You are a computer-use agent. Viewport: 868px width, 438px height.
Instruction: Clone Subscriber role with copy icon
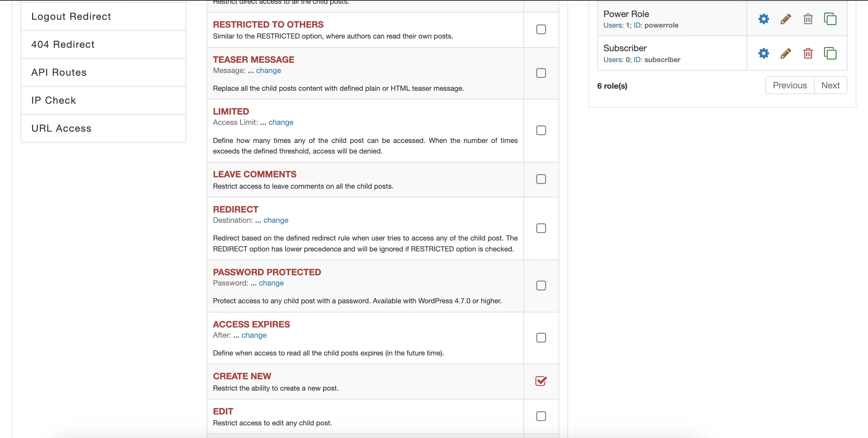click(x=830, y=53)
